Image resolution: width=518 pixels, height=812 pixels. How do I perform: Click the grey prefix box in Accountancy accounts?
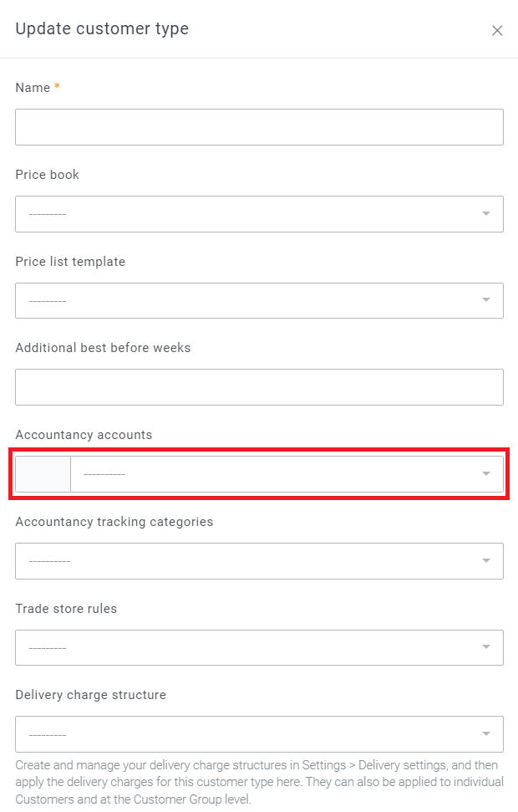[43, 474]
